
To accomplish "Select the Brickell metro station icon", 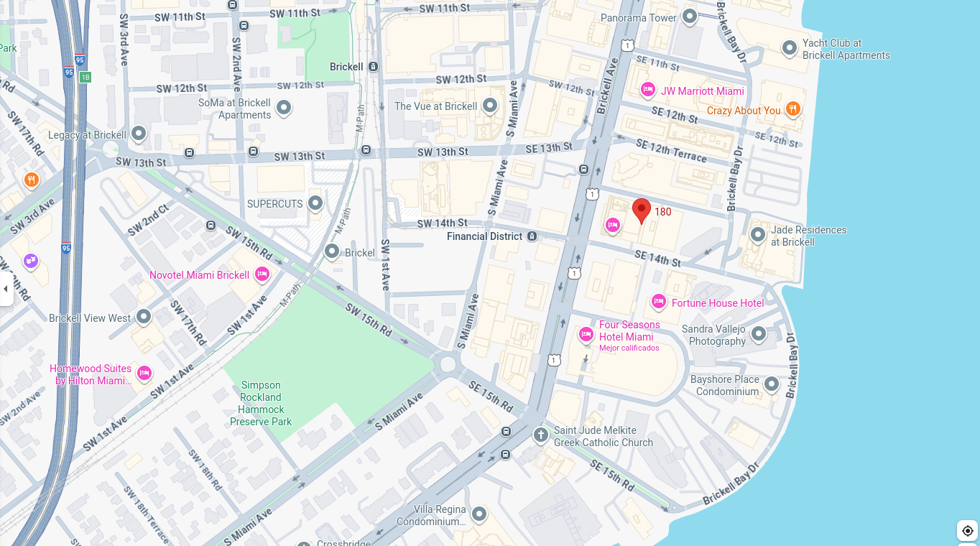I will [x=373, y=67].
